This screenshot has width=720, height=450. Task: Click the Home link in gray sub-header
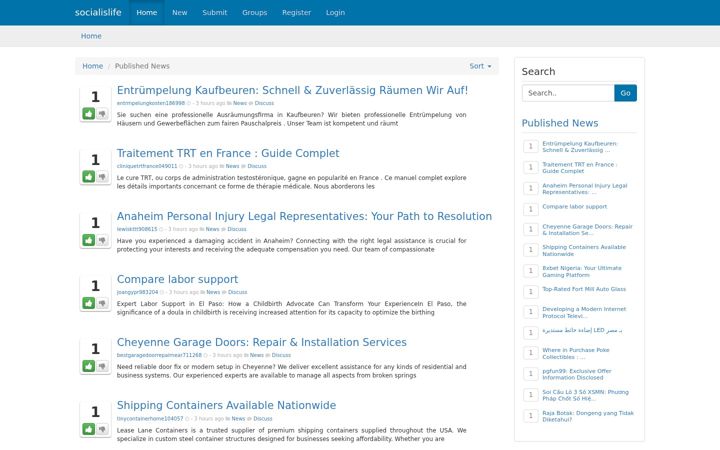(91, 36)
